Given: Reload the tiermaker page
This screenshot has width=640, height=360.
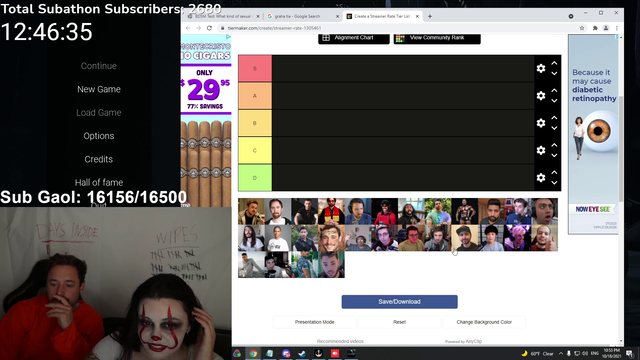Looking at the screenshot, I should point(209,28).
